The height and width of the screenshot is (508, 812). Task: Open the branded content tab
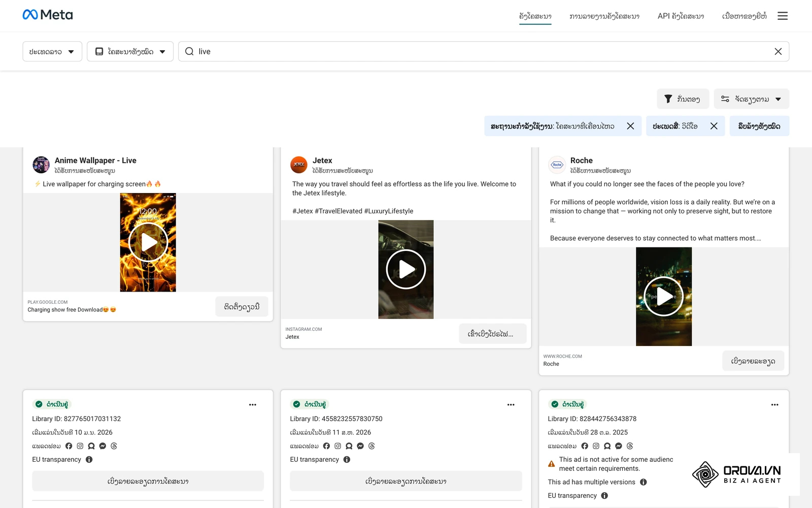744,16
